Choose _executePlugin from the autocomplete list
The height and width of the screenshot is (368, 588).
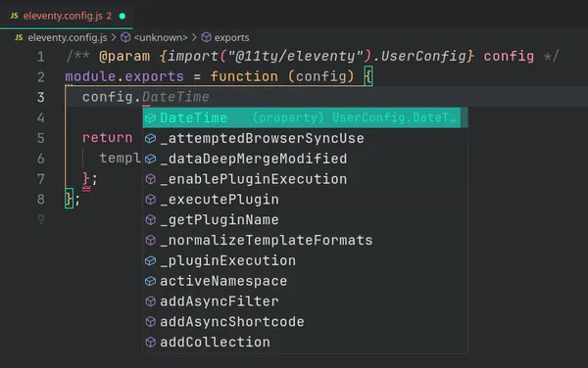(305, 199)
